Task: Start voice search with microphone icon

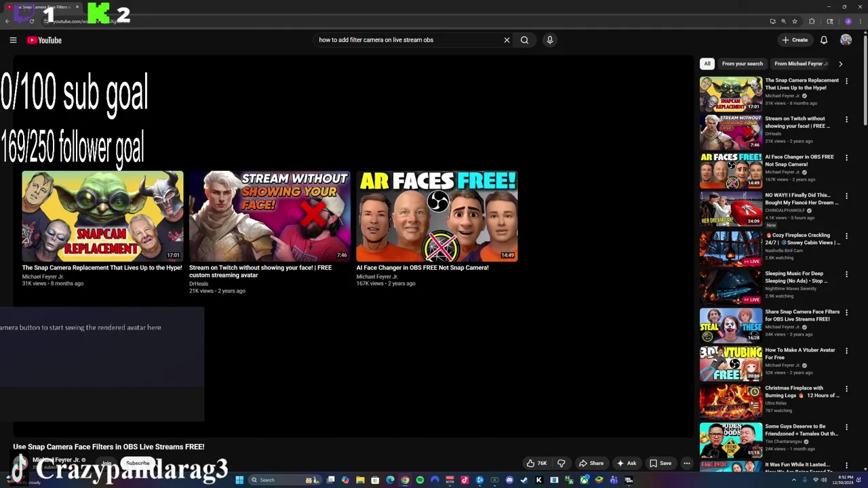Action: pyautogui.click(x=550, y=40)
